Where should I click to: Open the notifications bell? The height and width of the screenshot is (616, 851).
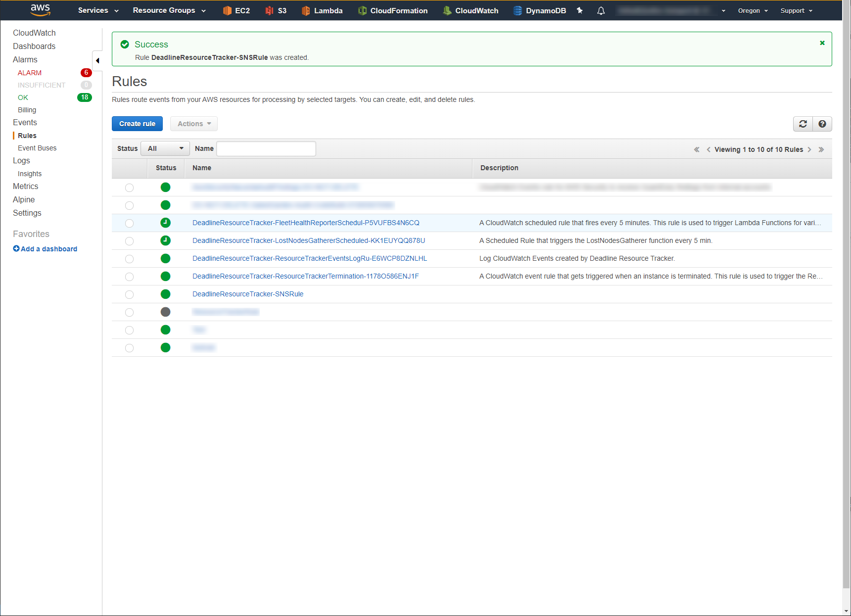pos(601,10)
